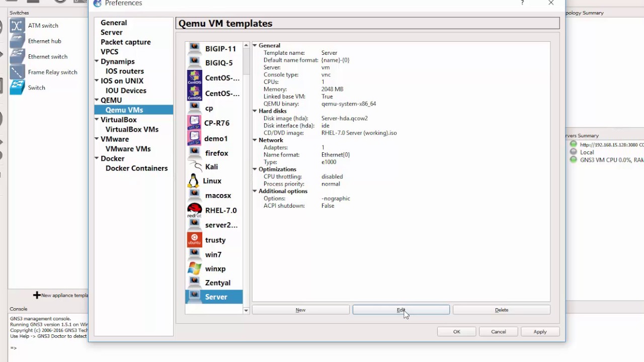Select the RHEL-7.0 Red Hat icon
The width and height of the screenshot is (644, 362).
coord(194,210)
